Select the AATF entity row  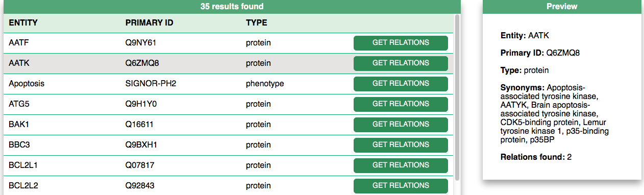(x=229, y=43)
